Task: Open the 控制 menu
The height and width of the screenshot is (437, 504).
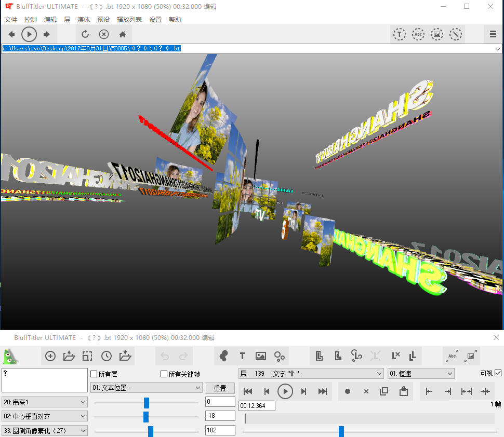Action: [31, 20]
